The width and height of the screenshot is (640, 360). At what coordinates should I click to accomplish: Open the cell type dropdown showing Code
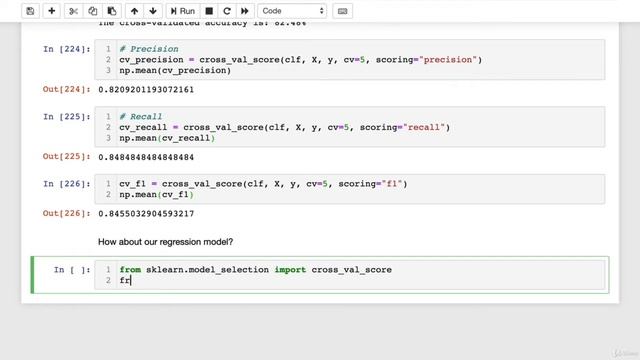pyautogui.click(x=292, y=11)
